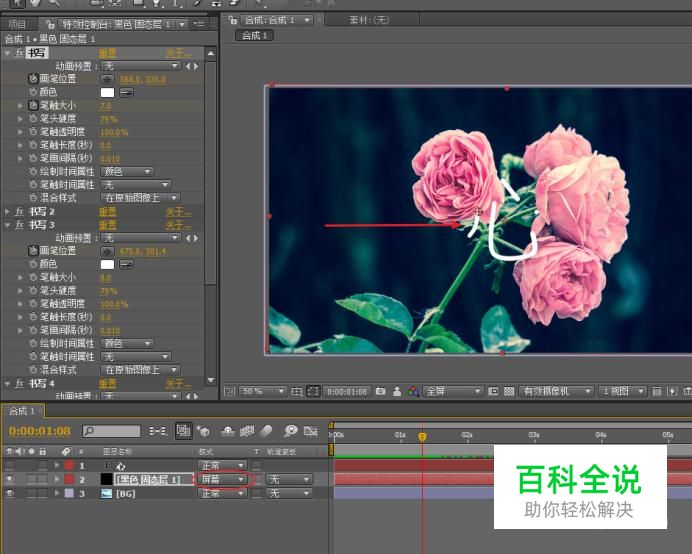This screenshot has width=692, height=554.
Task: Lock layer 1 using its lock box
Action: [42, 465]
